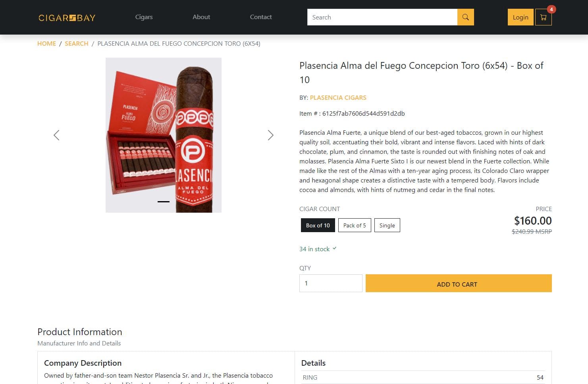Open the Contact page
Screen dimensions: 588x384
261,17
